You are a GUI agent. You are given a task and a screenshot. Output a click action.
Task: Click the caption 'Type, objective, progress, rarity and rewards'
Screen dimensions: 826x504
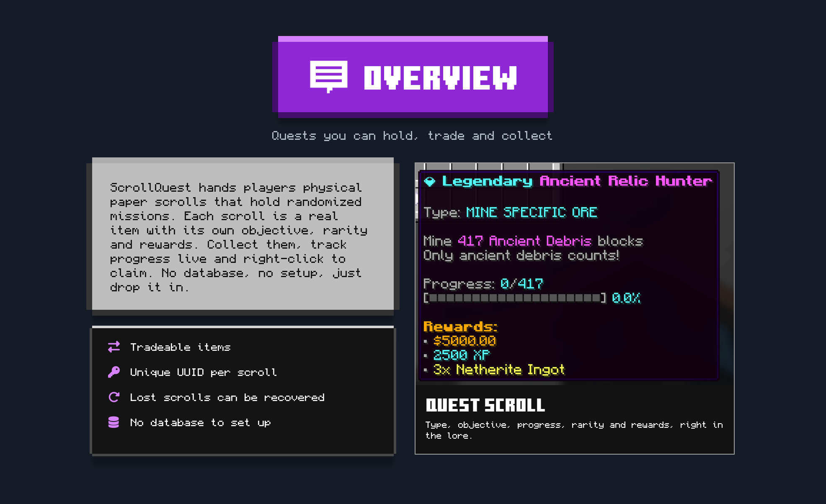574,430
